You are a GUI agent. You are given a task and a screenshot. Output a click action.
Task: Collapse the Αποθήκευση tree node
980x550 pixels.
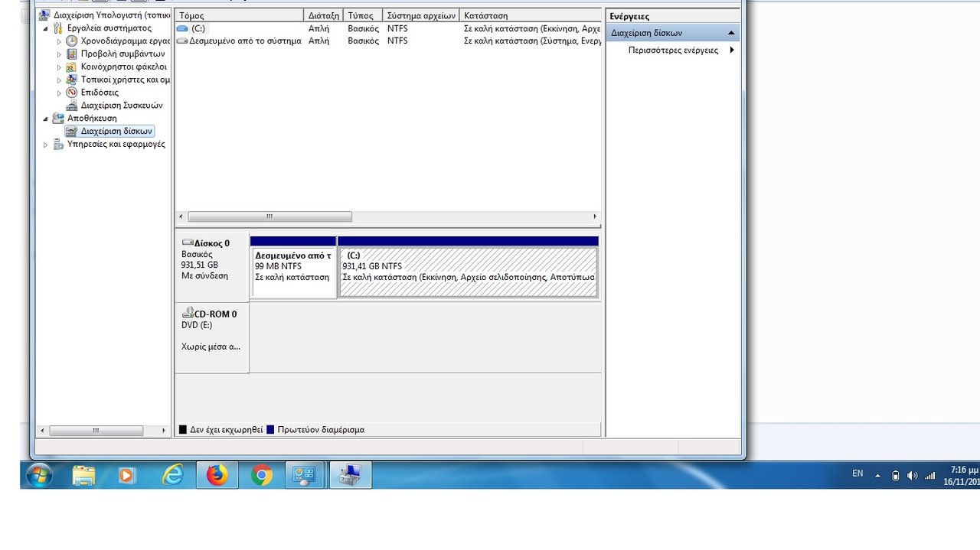[46, 119]
